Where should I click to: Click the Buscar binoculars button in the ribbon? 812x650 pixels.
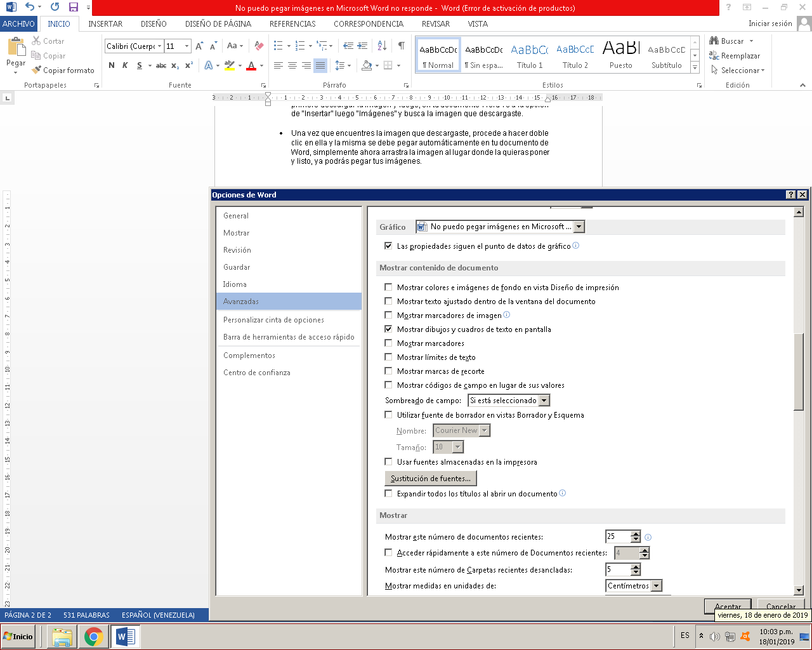point(727,41)
